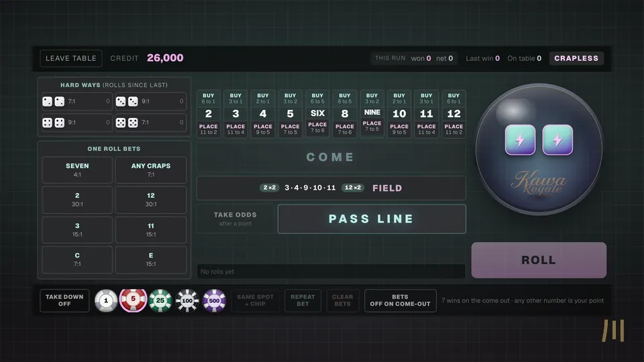Place the 2 at 11 to 2
The width and height of the screenshot is (644, 362).
point(208,129)
